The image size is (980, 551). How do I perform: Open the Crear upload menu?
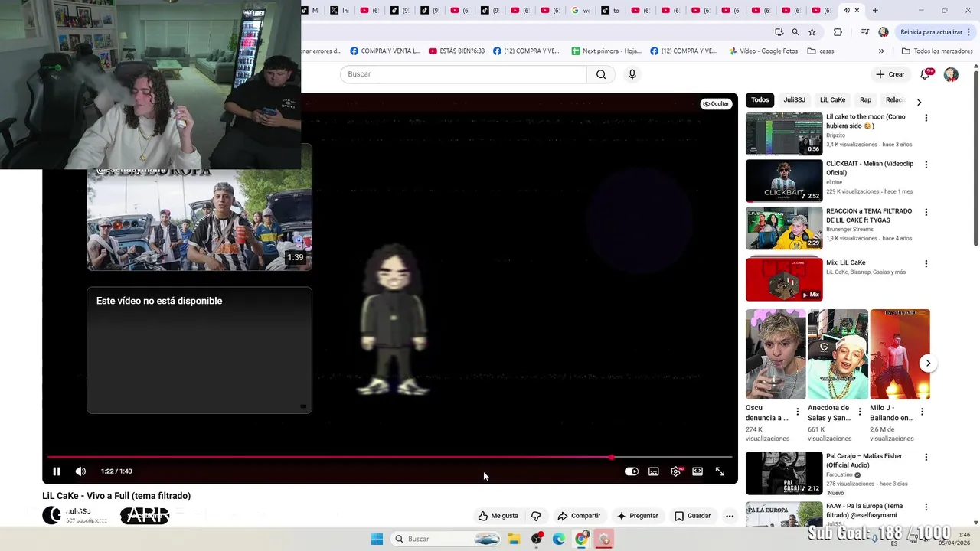(890, 74)
